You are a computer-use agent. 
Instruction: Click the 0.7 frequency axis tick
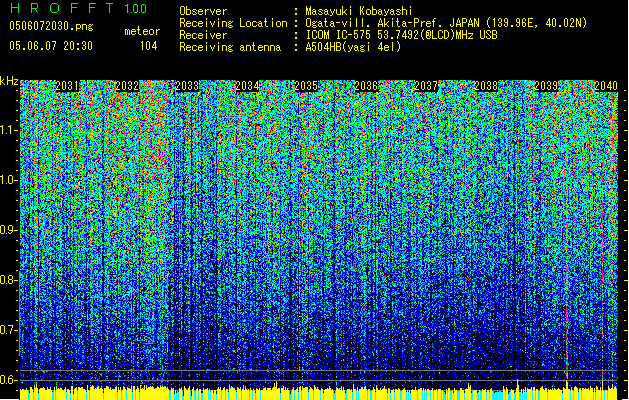coord(9,330)
